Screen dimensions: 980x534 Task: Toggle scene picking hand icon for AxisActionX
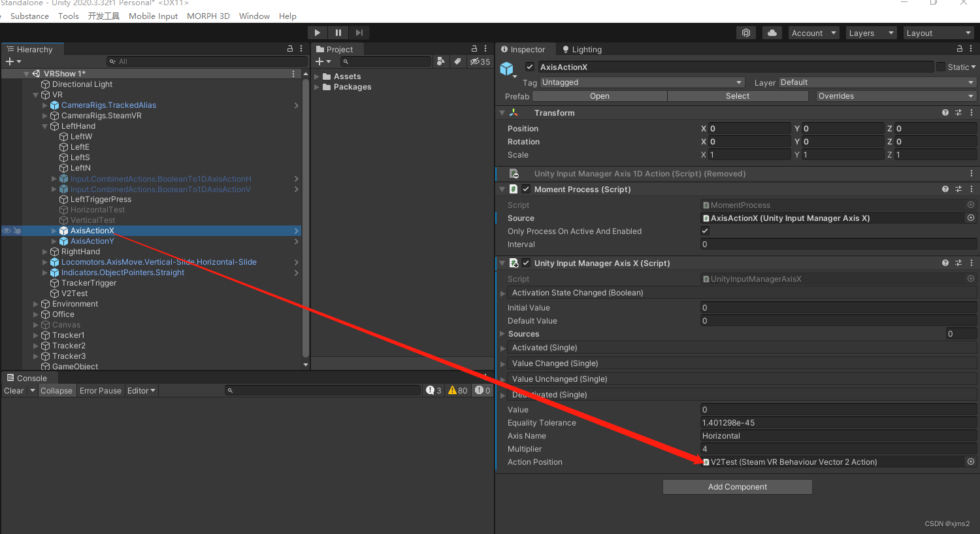click(17, 231)
